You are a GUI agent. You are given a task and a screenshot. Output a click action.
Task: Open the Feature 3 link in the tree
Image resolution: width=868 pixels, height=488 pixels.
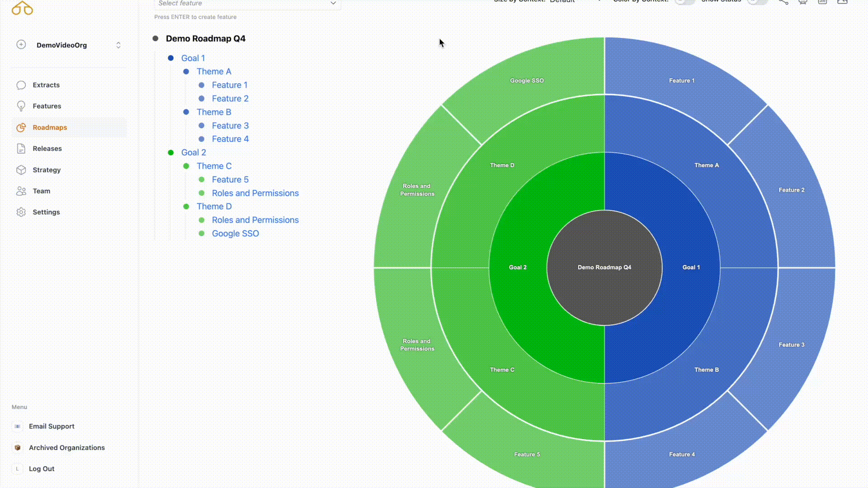[230, 126]
